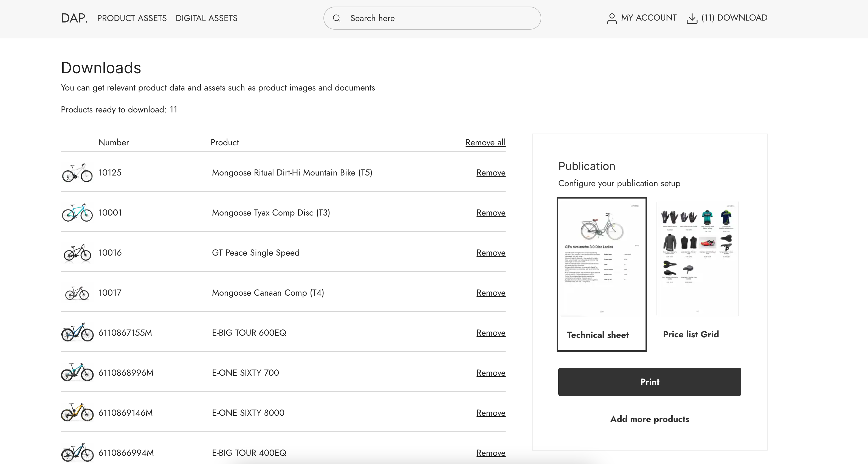
Task: Click the Product column header
Action: 225,142
